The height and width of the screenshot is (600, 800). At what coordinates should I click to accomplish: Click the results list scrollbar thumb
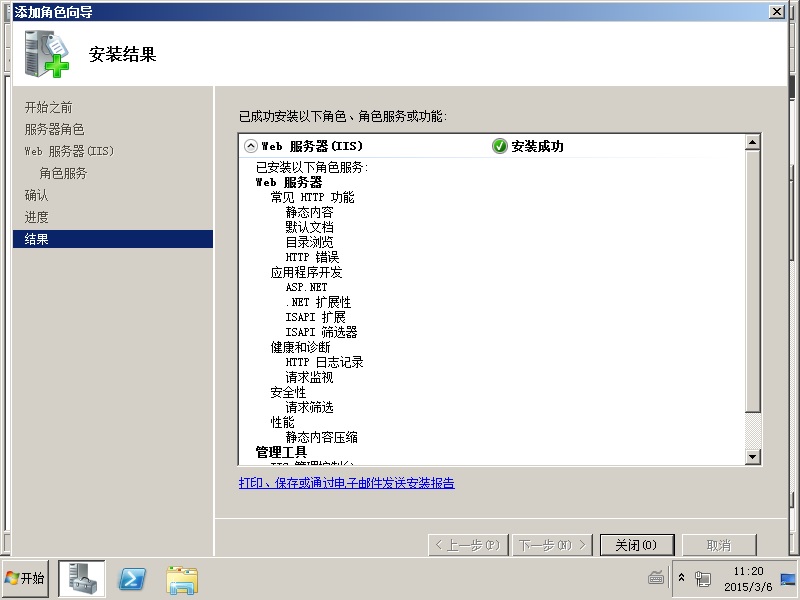coord(753,281)
